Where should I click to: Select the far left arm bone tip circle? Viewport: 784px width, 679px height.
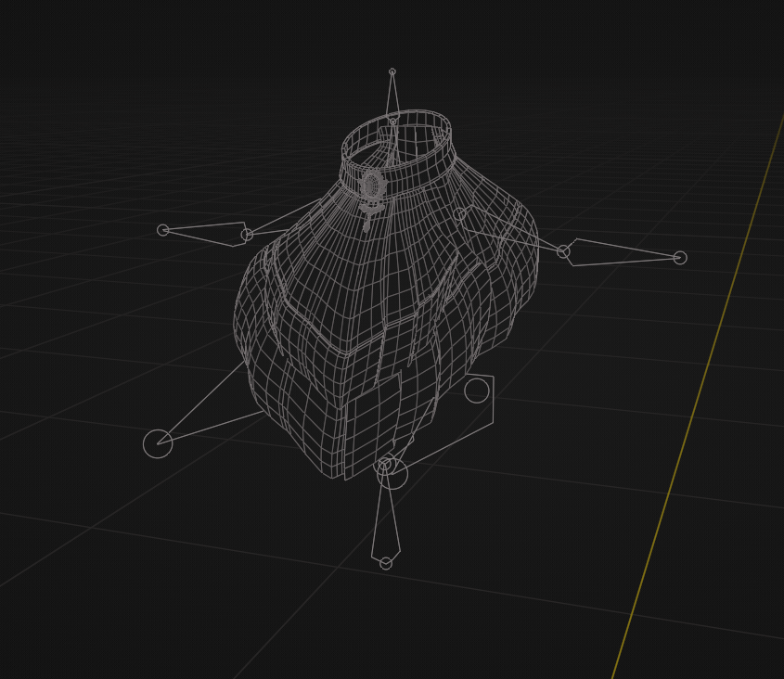[163, 230]
